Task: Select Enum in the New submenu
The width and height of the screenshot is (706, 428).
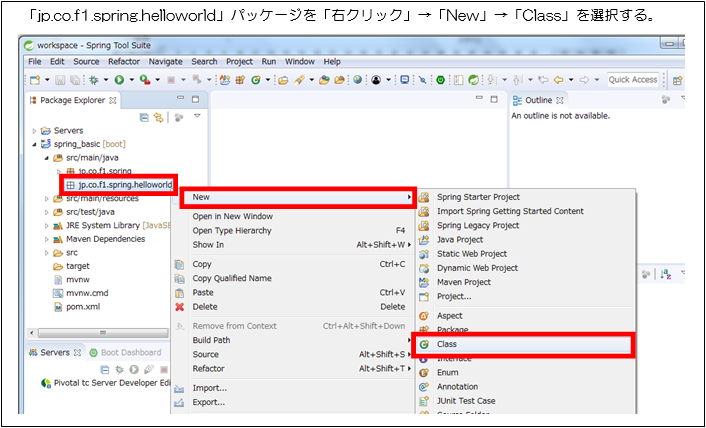Action: 449,372
